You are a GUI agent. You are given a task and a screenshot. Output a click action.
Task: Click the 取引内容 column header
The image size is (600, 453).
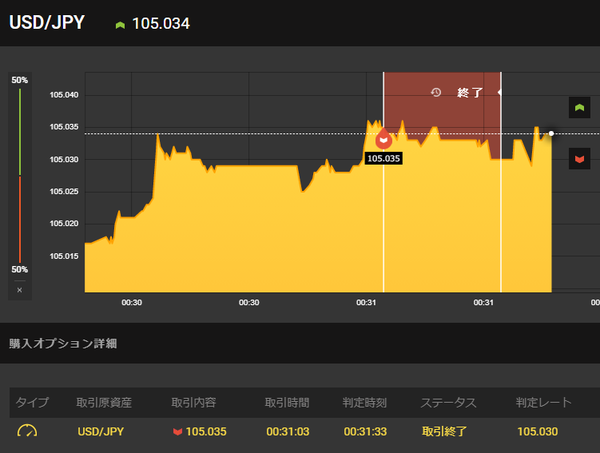(194, 402)
